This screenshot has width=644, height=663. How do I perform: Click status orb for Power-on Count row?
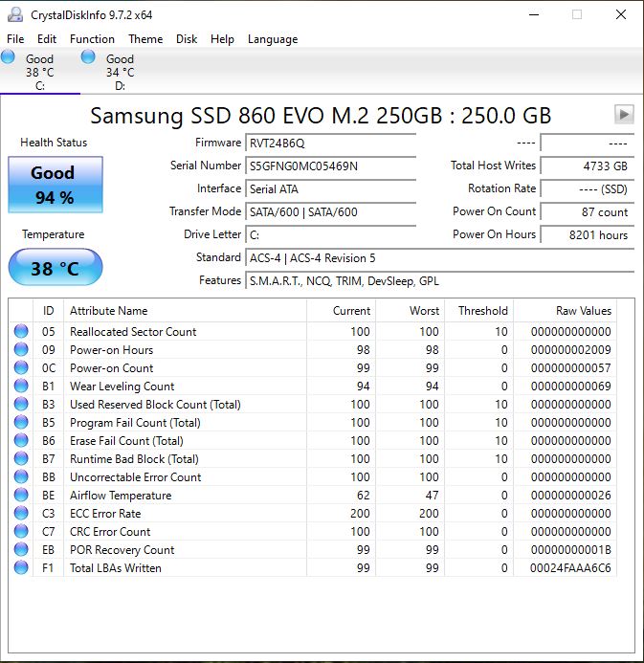point(21,367)
